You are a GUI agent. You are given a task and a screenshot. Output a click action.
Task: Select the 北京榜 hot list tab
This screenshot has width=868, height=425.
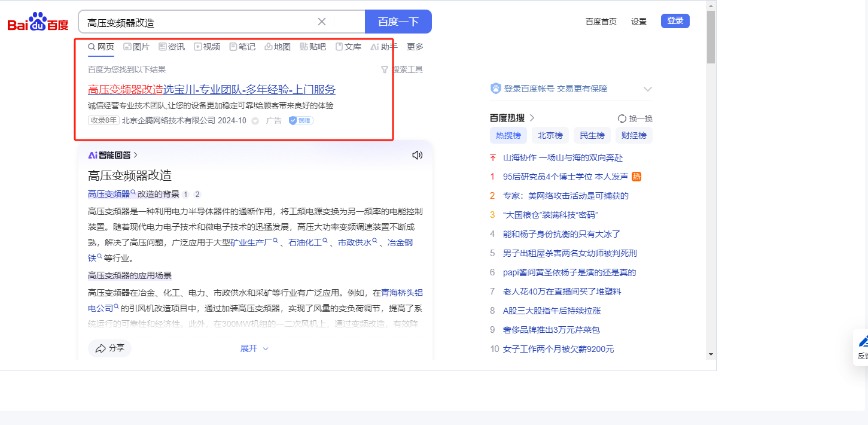(550, 135)
